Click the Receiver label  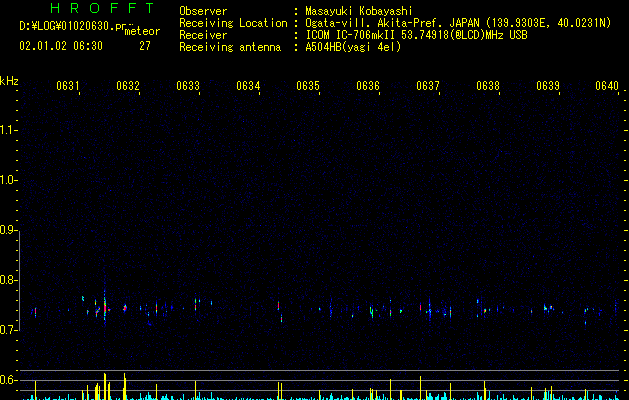pos(203,35)
